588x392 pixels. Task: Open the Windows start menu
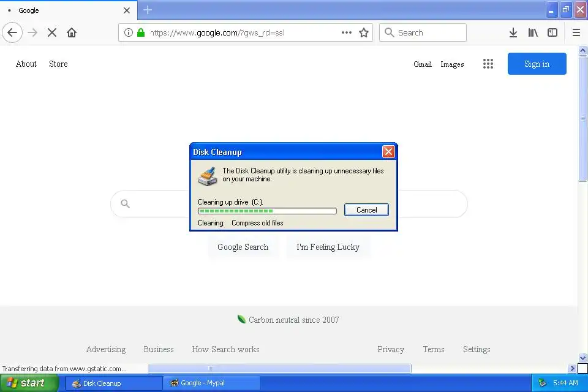coord(29,383)
